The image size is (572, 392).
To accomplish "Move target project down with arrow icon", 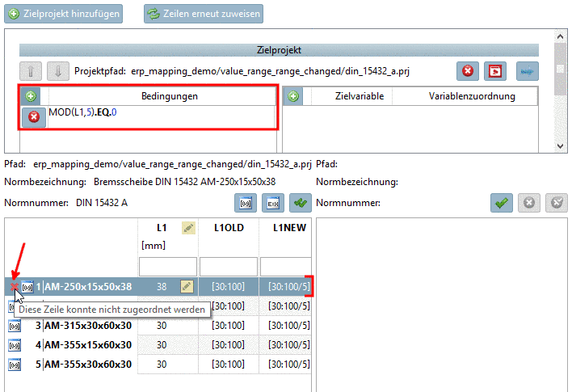I will point(58,71).
